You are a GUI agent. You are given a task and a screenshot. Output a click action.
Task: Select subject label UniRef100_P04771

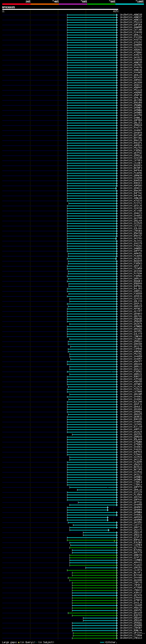coord(131,128)
